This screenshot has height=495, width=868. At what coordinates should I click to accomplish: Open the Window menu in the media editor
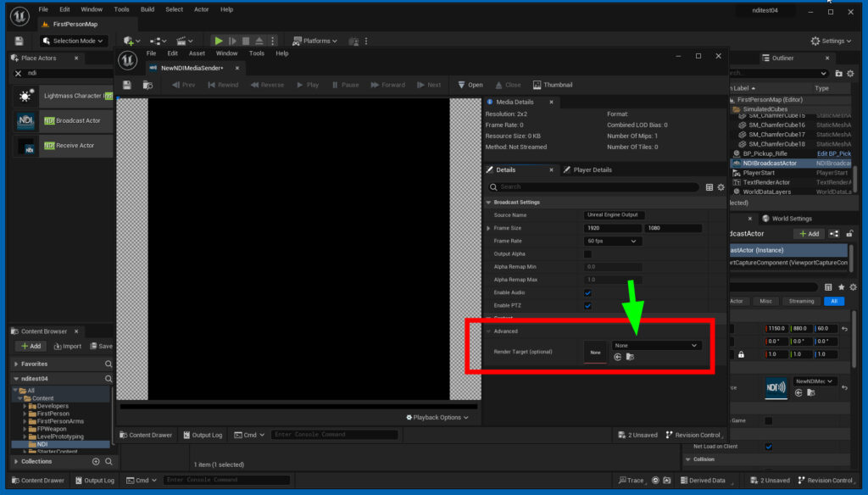pyautogui.click(x=225, y=53)
